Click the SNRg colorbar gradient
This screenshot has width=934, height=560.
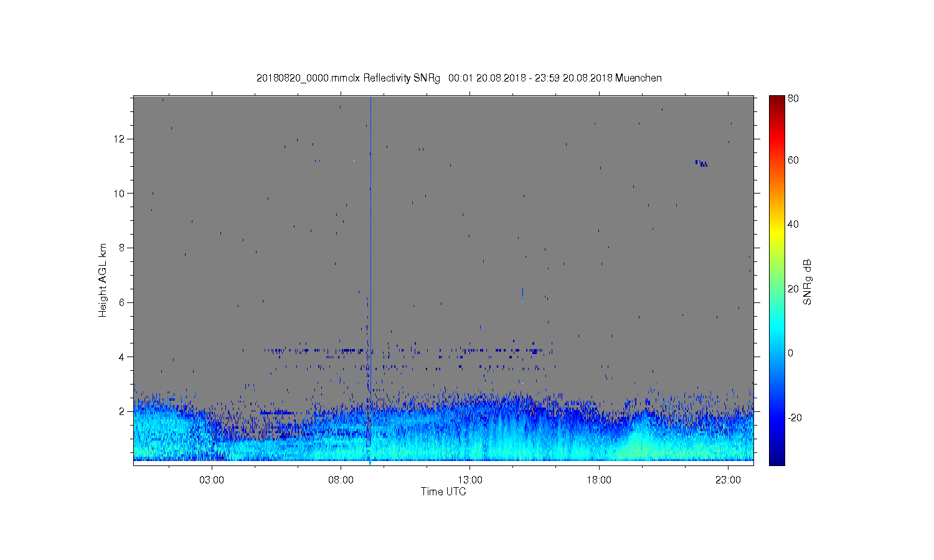point(776,280)
